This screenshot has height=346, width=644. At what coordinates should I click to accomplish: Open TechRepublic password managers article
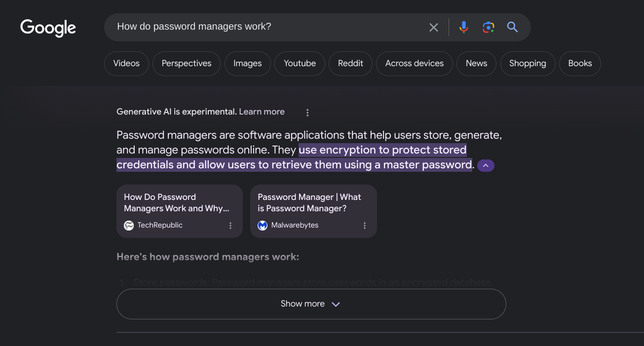point(176,203)
